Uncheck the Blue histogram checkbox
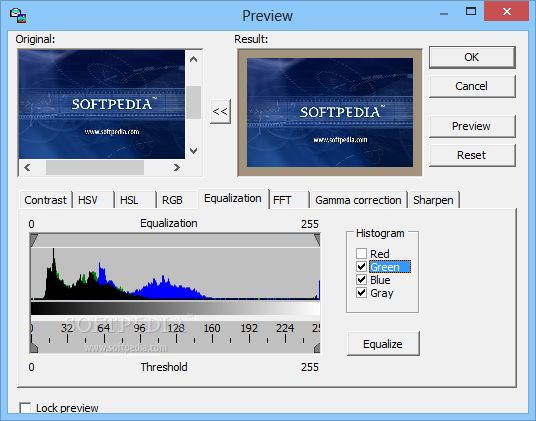The width and height of the screenshot is (536, 421). [361, 280]
